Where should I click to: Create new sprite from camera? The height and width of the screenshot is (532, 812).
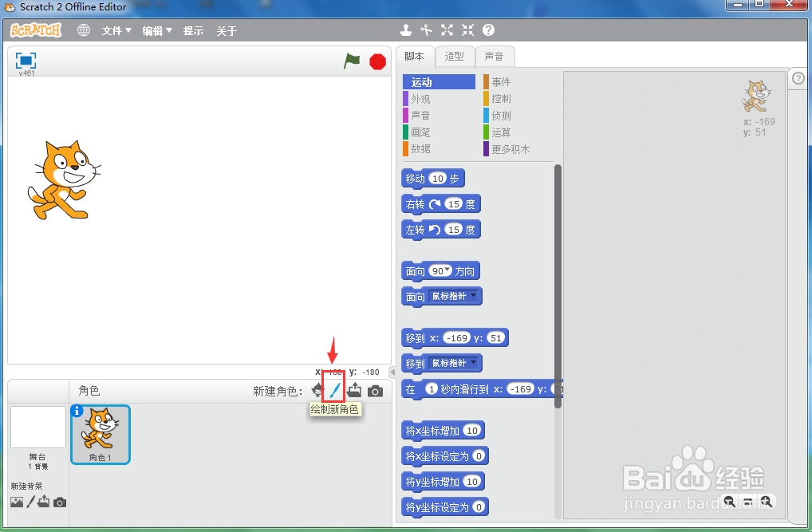pos(376,391)
